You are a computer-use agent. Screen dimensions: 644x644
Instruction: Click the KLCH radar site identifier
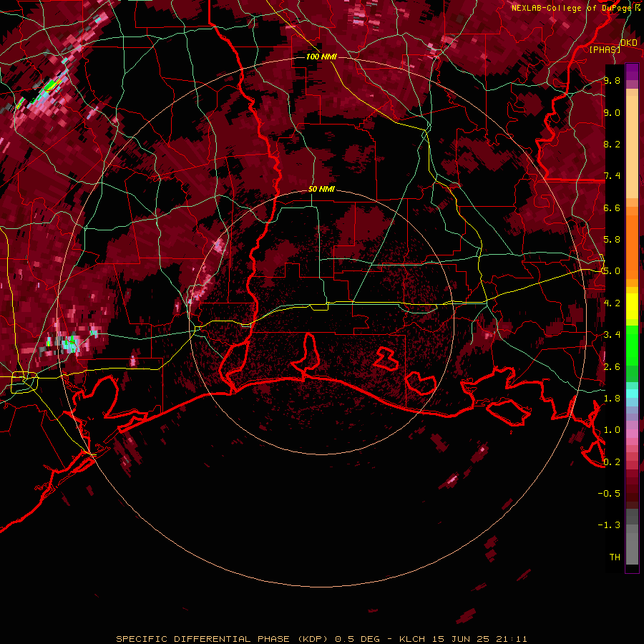coord(412,639)
